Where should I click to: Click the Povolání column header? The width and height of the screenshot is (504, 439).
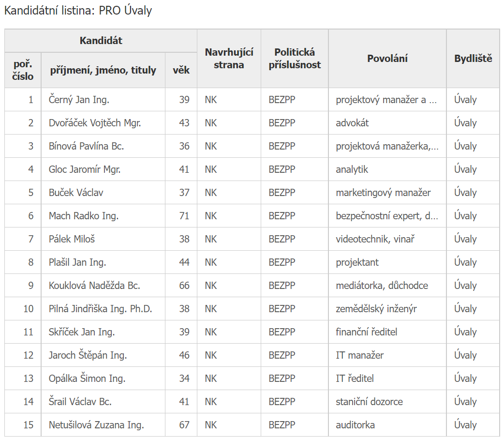(387, 59)
